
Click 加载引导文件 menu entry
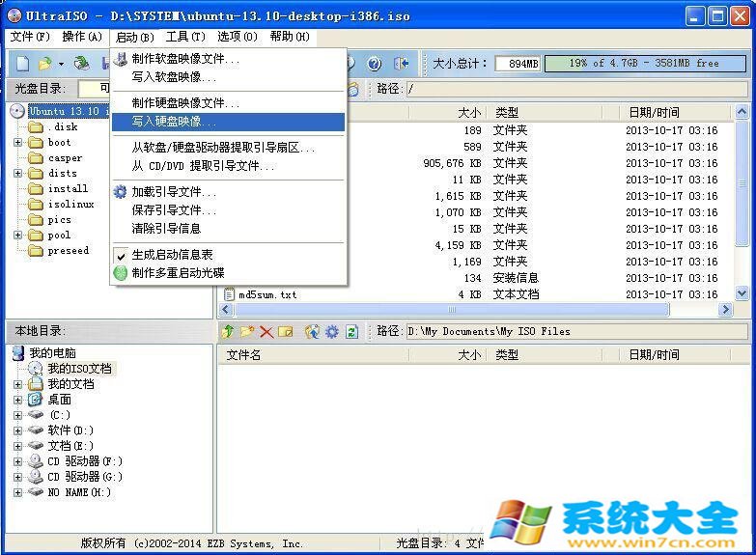pos(174,192)
